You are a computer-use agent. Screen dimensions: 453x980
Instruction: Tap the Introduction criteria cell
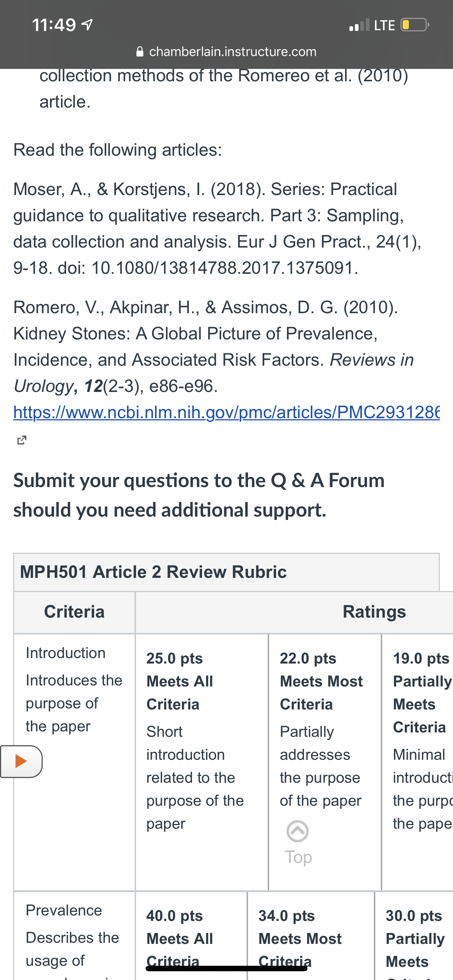[x=74, y=762]
